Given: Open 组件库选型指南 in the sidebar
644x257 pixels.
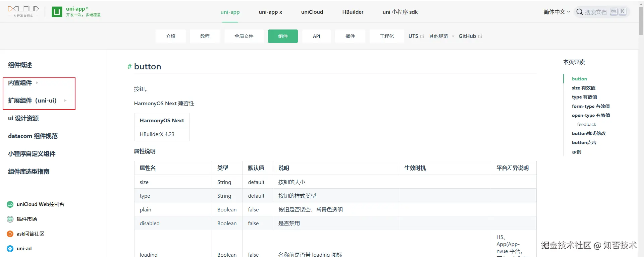Looking at the screenshot, I should (x=29, y=172).
